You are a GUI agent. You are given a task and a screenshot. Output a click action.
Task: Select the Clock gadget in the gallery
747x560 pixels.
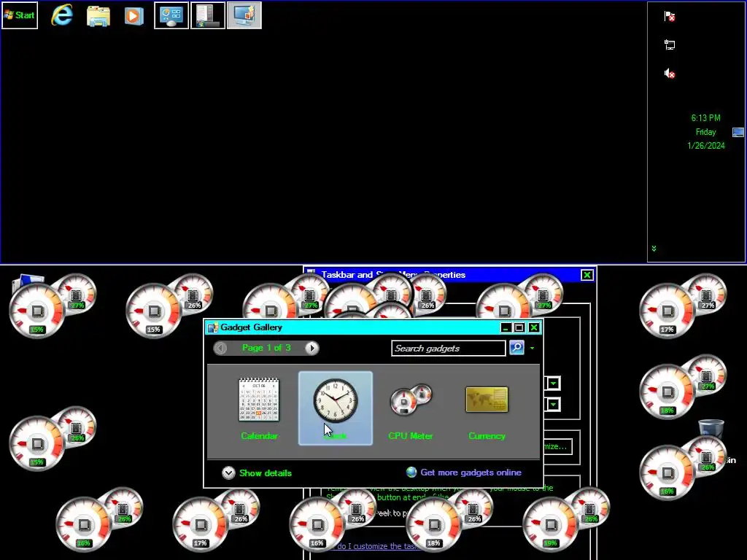tap(336, 408)
